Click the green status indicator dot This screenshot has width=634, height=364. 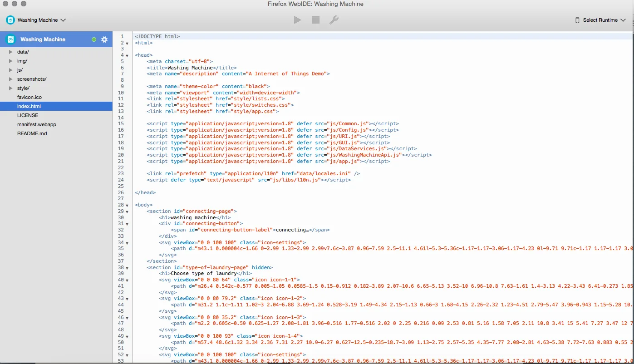[94, 39]
